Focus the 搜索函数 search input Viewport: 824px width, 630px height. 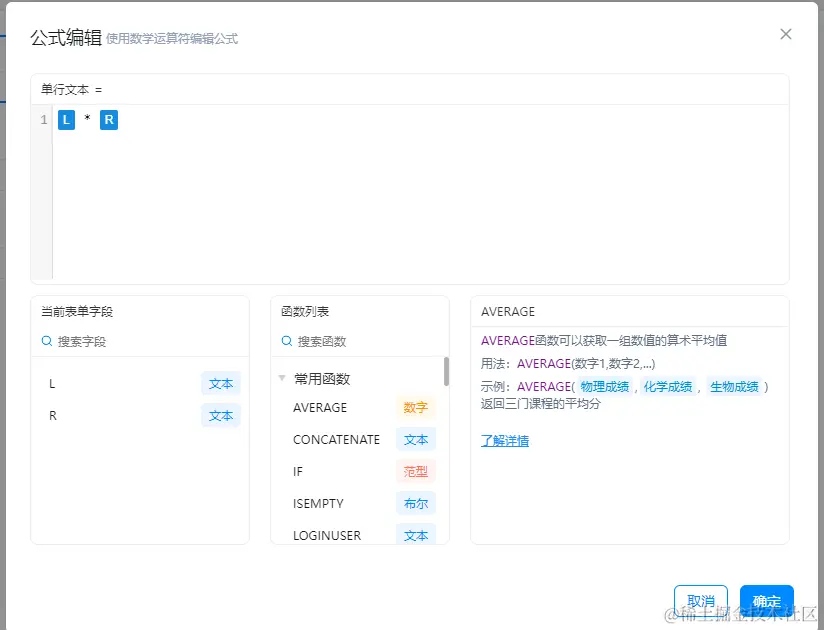pos(360,342)
